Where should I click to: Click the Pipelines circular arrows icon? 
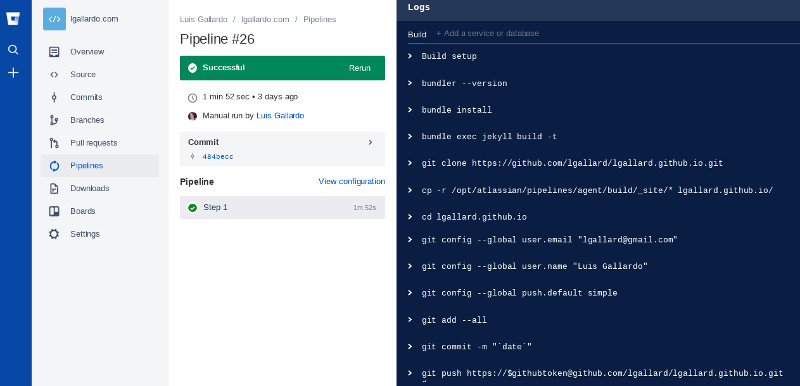tap(54, 166)
